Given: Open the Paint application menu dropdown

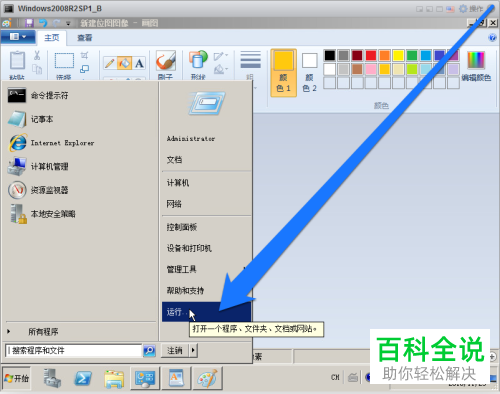Looking at the screenshot, I should (x=18, y=37).
